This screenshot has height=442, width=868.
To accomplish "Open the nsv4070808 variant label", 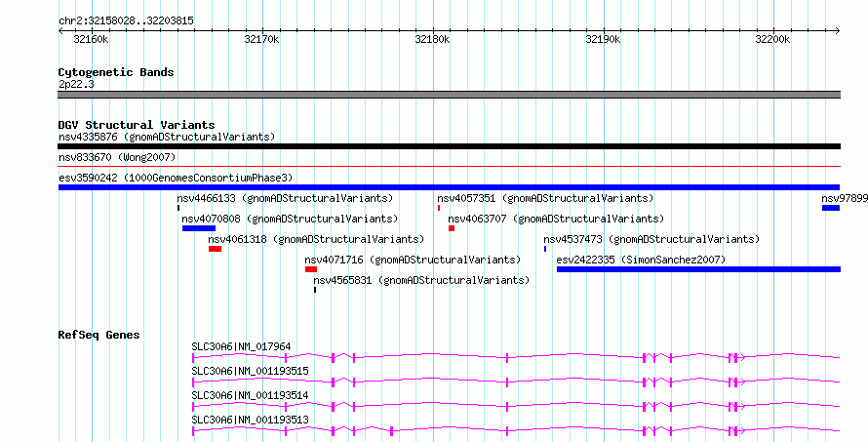I will 290,219.
